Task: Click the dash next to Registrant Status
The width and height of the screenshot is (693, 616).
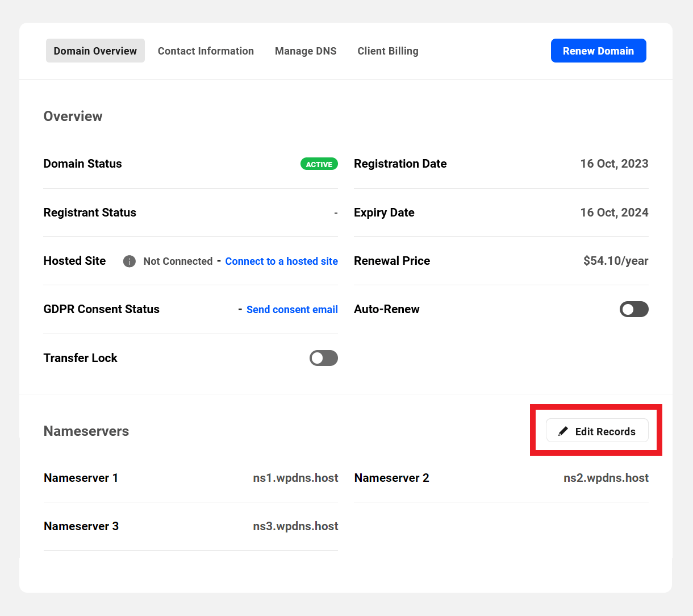Action: (x=336, y=213)
